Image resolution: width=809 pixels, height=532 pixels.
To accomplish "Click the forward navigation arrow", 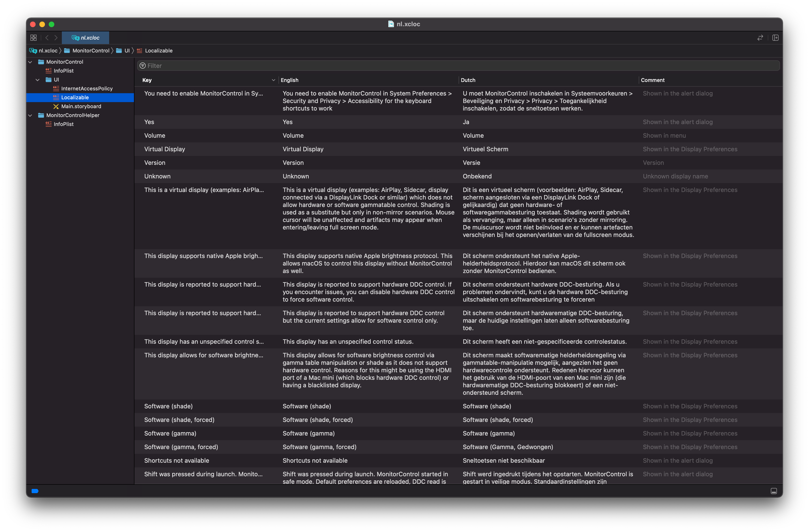I will pos(56,37).
